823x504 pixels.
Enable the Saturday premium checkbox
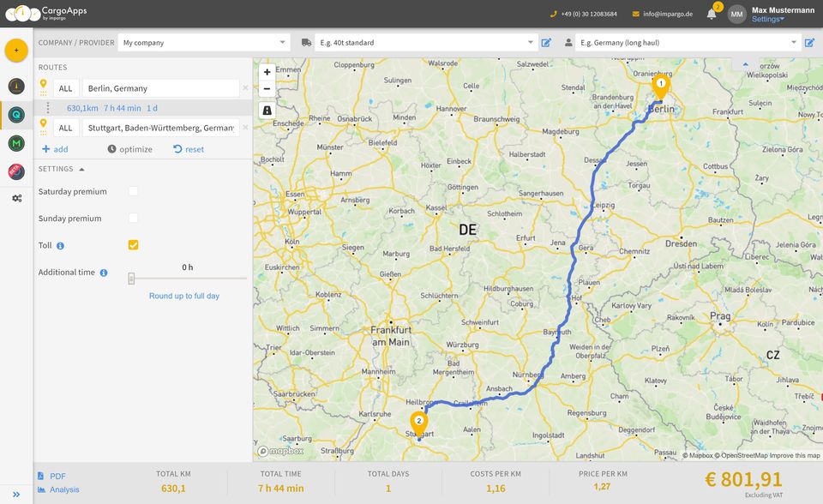click(134, 191)
